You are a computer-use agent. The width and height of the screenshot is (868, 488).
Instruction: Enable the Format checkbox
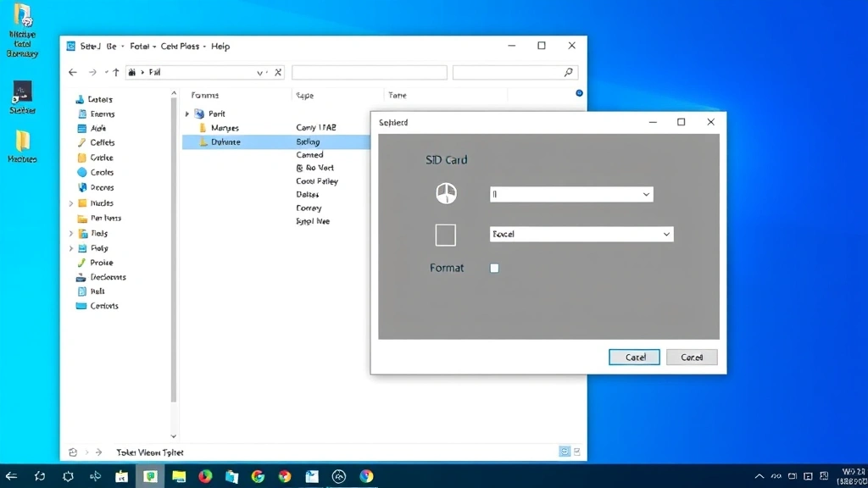tap(494, 268)
